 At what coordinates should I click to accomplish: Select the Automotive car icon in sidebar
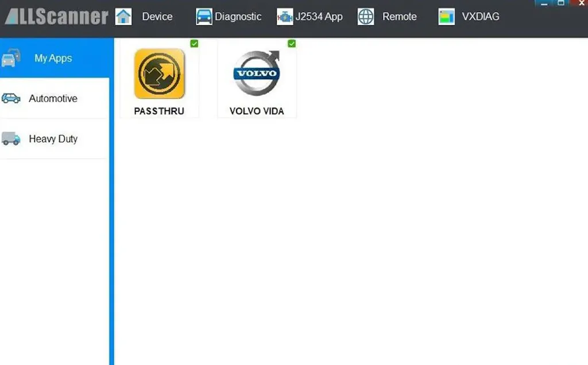tap(11, 99)
